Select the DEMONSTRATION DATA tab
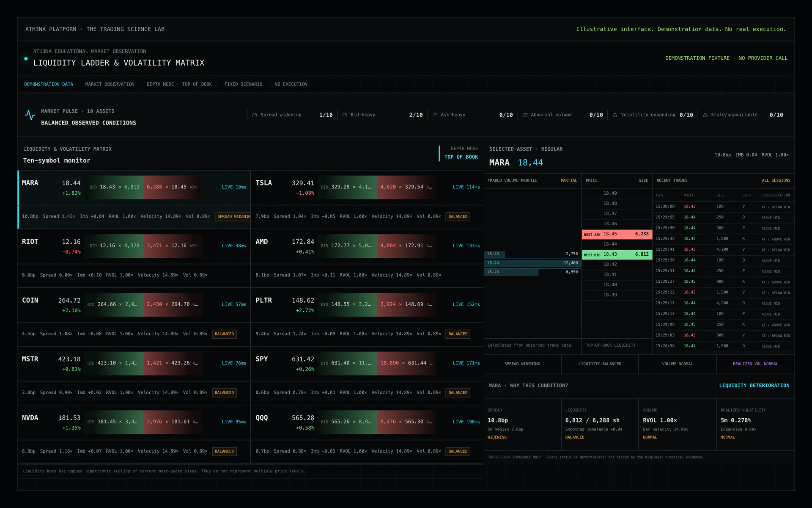Image resolution: width=812 pixels, height=508 pixels. pyautogui.click(x=49, y=84)
